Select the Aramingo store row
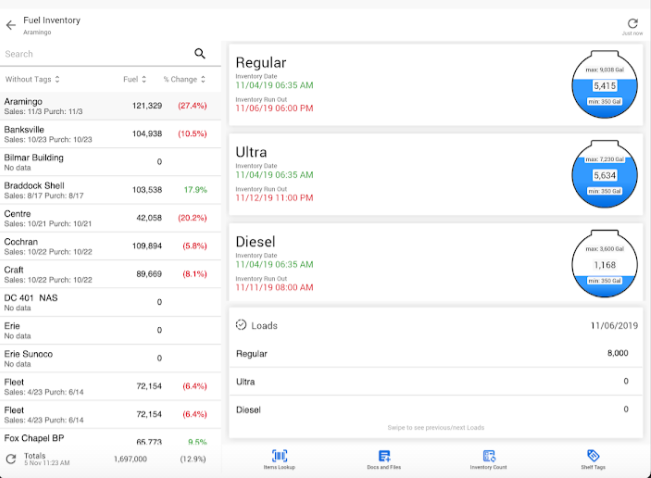The image size is (651, 478). [x=110, y=105]
